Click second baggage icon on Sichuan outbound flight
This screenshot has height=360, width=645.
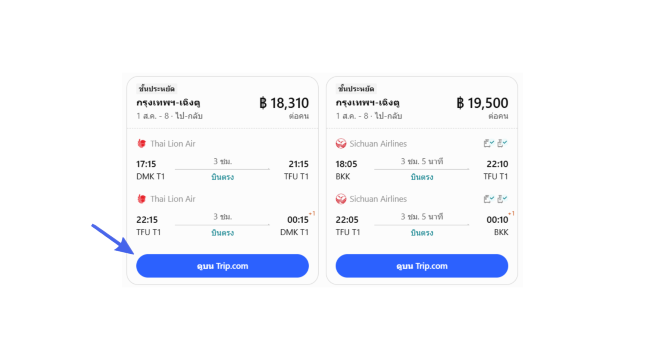(502, 143)
